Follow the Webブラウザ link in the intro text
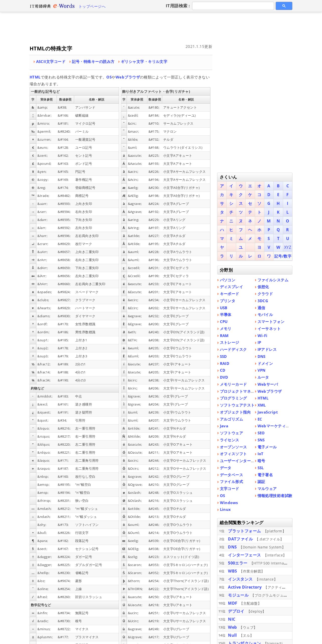The width and height of the screenshot is (322, 644). 128,77
